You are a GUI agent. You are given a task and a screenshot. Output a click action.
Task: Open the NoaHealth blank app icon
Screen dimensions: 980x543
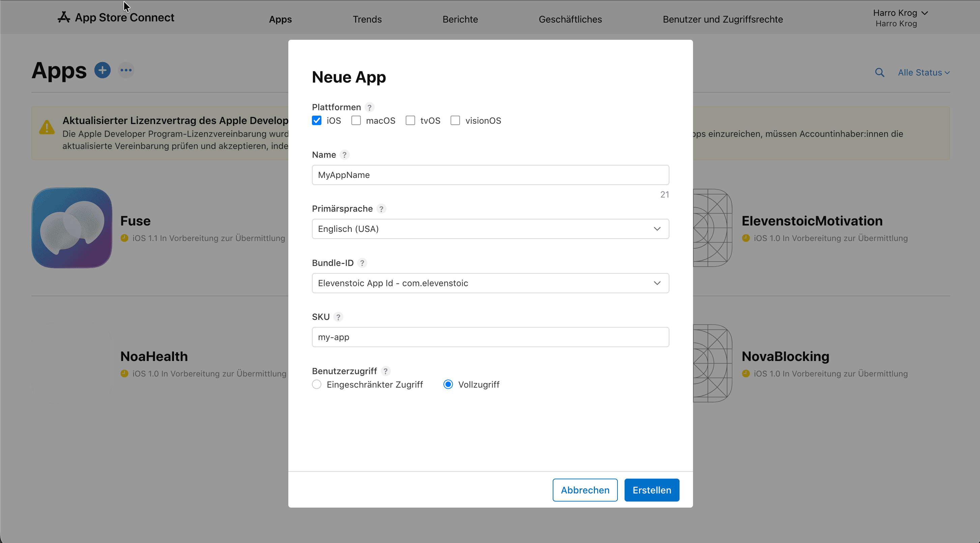pyautogui.click(x=72, y=363)
